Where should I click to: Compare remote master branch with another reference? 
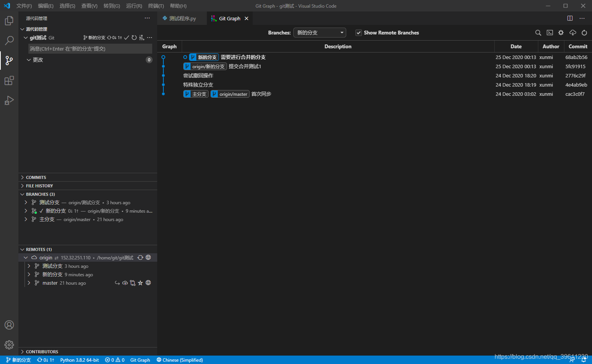(x=133, y=283)
